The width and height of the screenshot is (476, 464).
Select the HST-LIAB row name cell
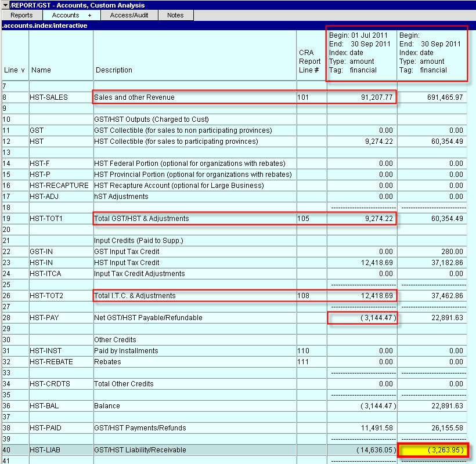pos(45,449)
